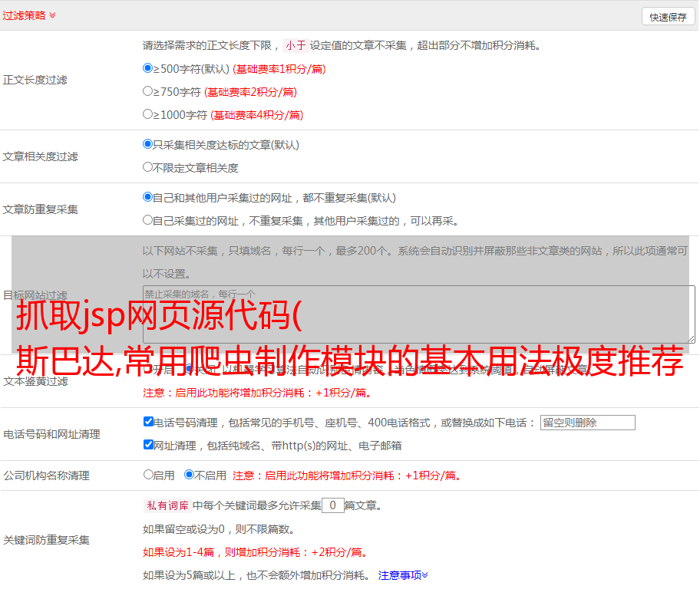The height and width of the screenshot is (589, 700).
Task: Click the 禁止采集的域名 textarea
Action: click(x=419, y=314)
